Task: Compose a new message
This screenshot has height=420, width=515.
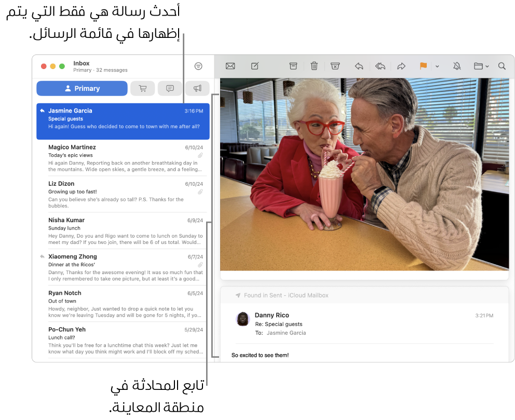Action: pyautogui.click(x=255, y=66)
